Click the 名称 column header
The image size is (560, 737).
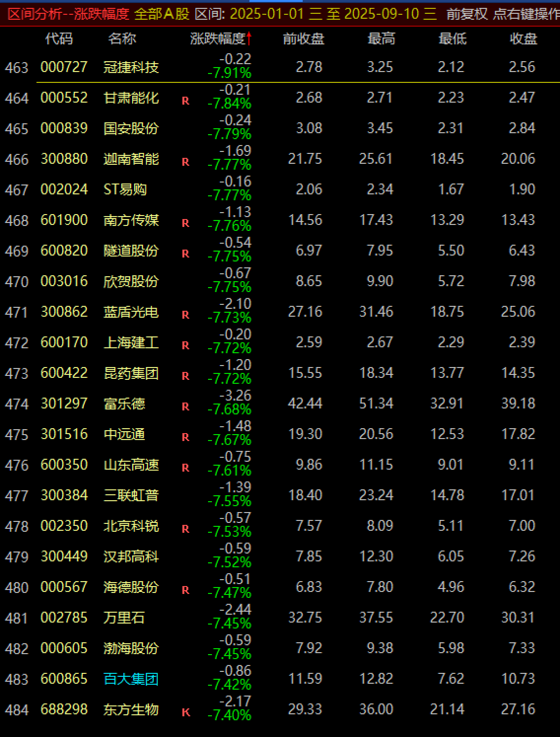pyautogui.click(x=122, y=38)
